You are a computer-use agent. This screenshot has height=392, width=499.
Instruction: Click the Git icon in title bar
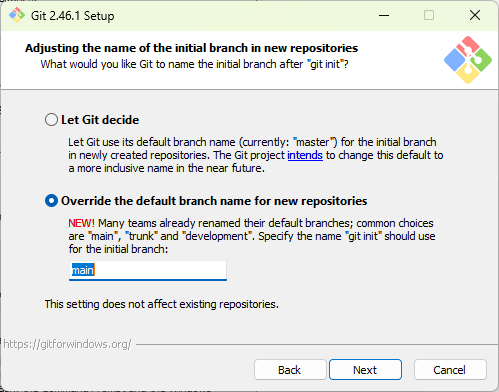[x=17, y=15]
